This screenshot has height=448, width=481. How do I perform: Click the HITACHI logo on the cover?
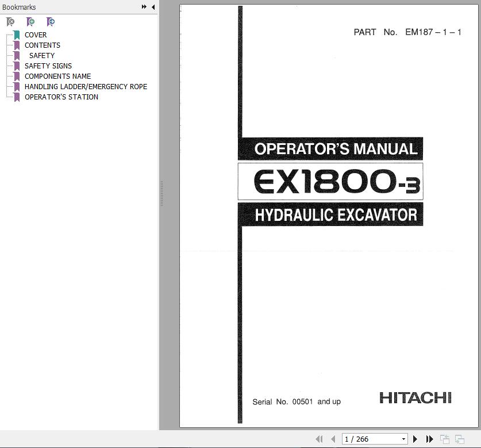tap(415, 397)
